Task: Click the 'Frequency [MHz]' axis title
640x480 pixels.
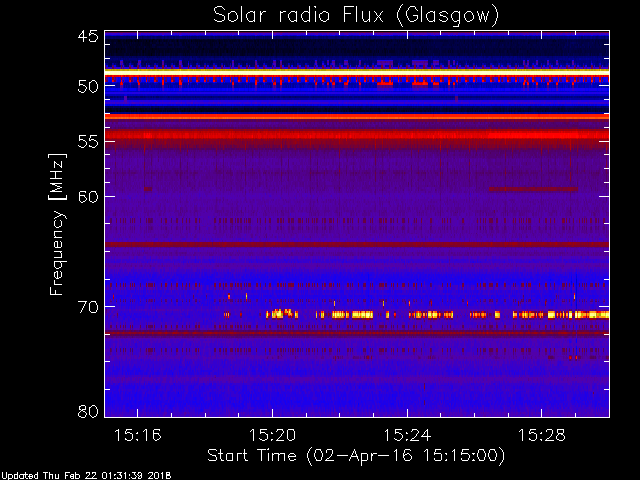Action: tap(57, 224)
